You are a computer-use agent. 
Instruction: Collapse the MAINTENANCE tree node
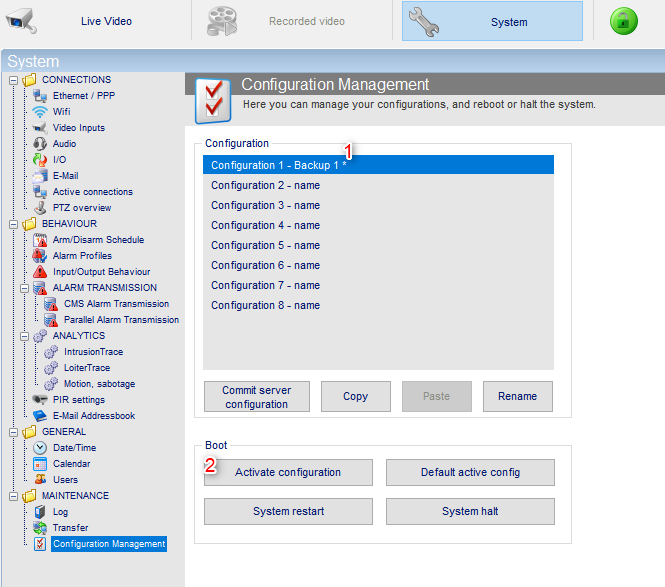click(x=14, y=496)
